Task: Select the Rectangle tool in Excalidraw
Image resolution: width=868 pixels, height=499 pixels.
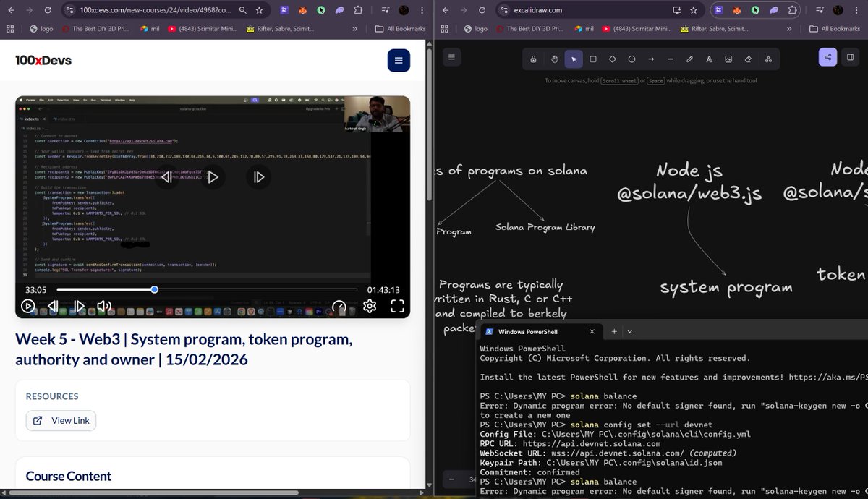Action: [x=593, y=59]
